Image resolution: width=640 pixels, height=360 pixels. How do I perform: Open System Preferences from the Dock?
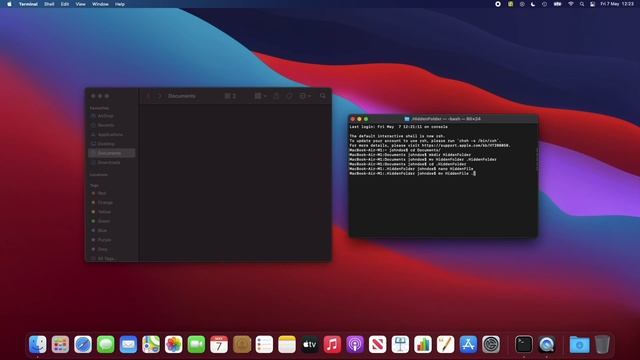491,344
